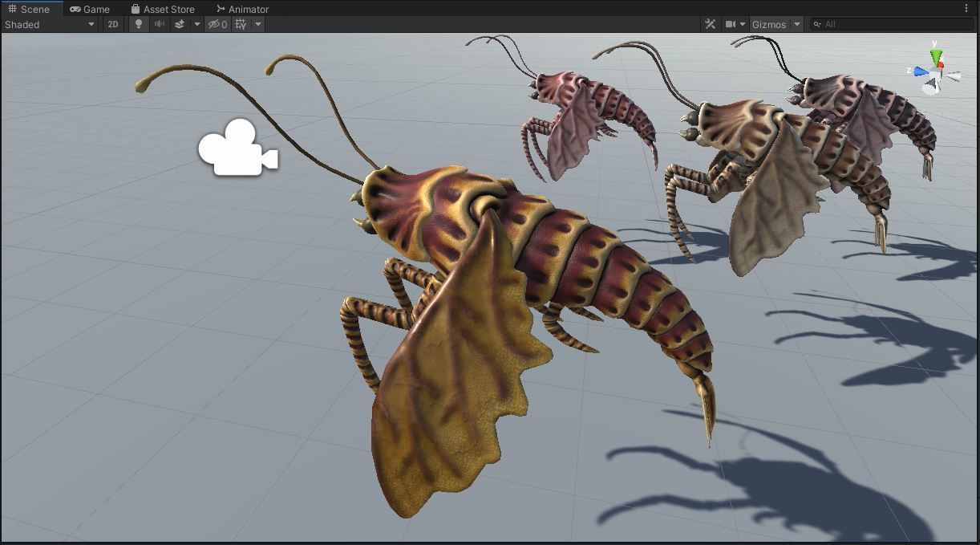This screenshot has height=545, width=980.
Task: Open the Scene view options kebab menu
Action: coord(966,9)
